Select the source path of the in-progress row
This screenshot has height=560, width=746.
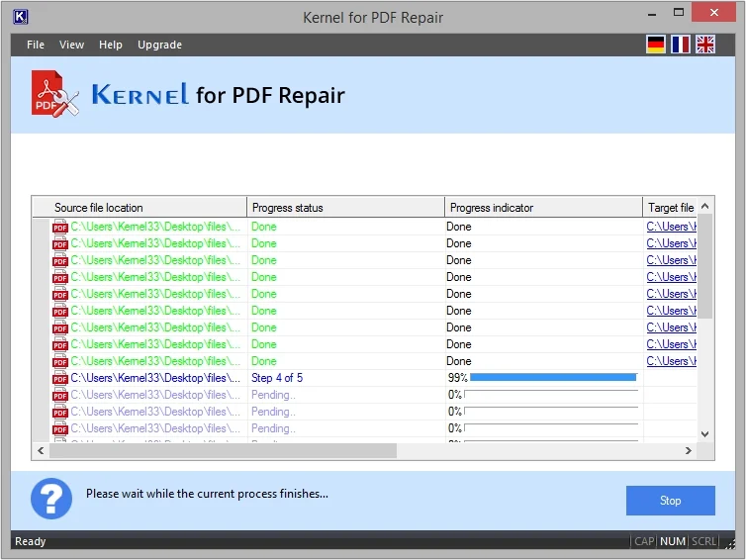pos(155,378)
